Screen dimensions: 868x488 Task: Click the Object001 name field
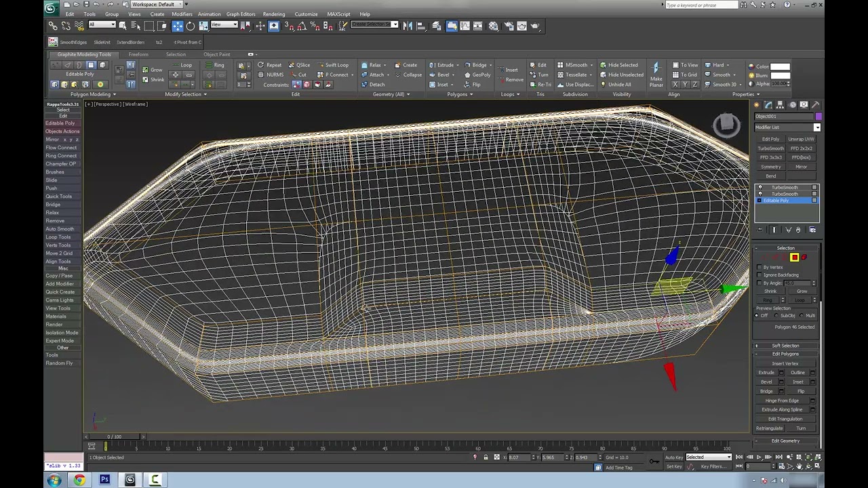click(x=784, y=117)
